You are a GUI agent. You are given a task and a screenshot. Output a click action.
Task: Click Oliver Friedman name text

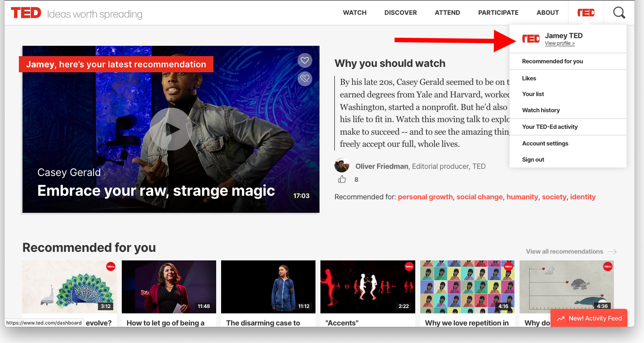tap(382, 166)
